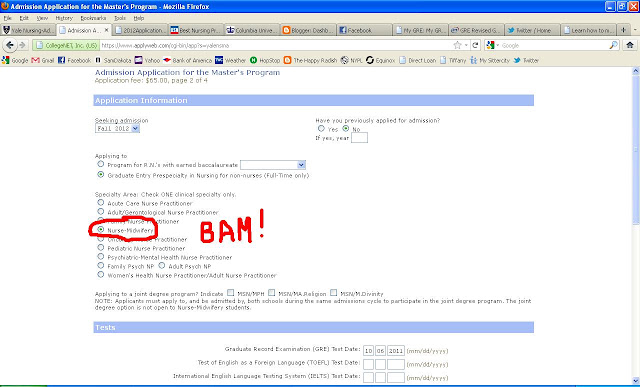Open the Yahoo bookmark

pyautogui.click(x=147, y=60)
